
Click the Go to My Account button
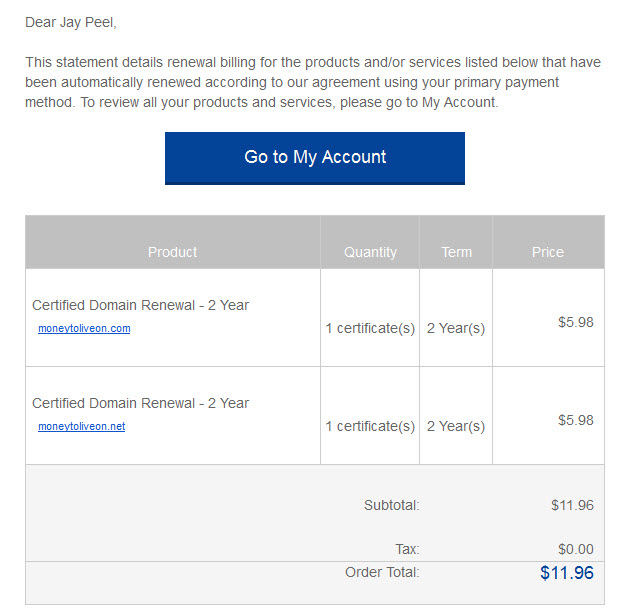tap(314, 158)
